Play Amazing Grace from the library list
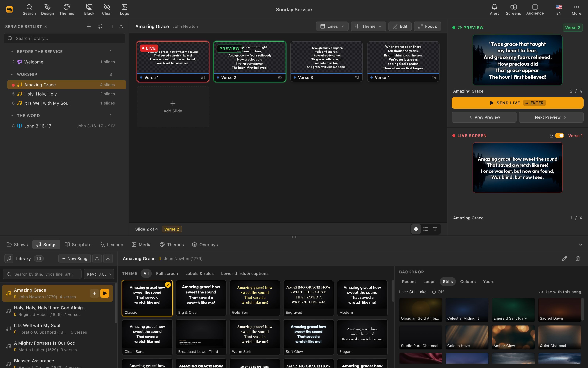This screenshot has height=368, width=588. coord(105,293)
